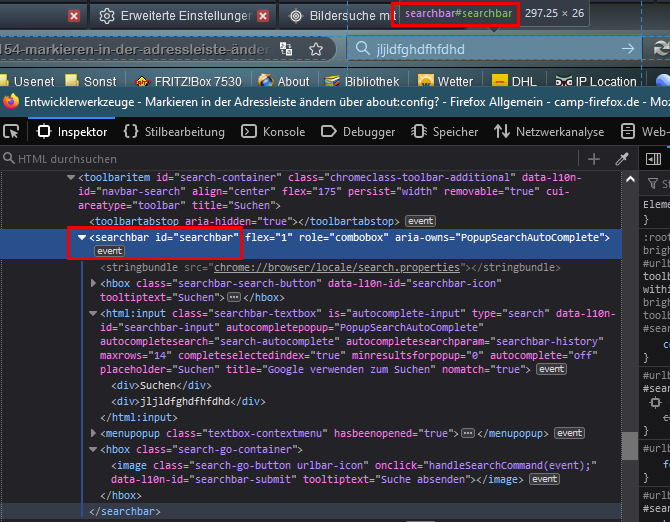Toggle the sidebar pane button in inspector
Image resolution: width=670 pixels, height=522 pixels.
[x=651, y=159]
